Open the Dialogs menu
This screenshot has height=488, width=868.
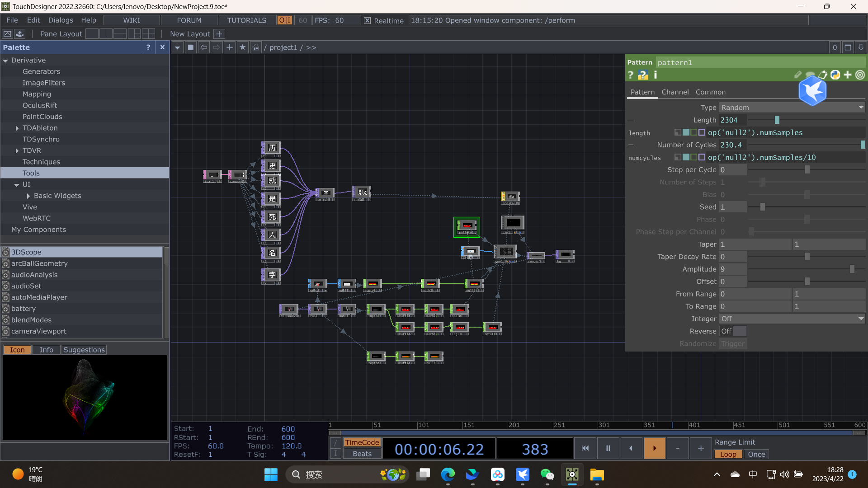[x=61, y=20]
